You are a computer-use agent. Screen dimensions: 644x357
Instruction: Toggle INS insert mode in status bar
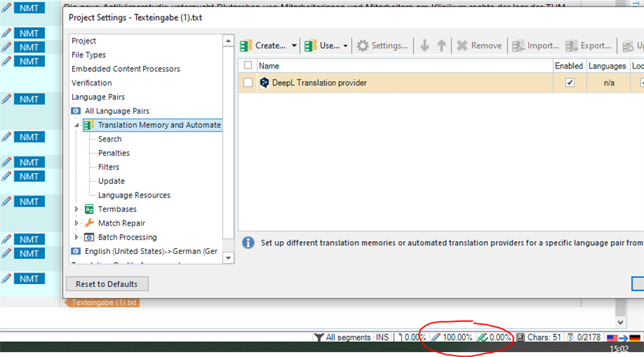(382, 337)
